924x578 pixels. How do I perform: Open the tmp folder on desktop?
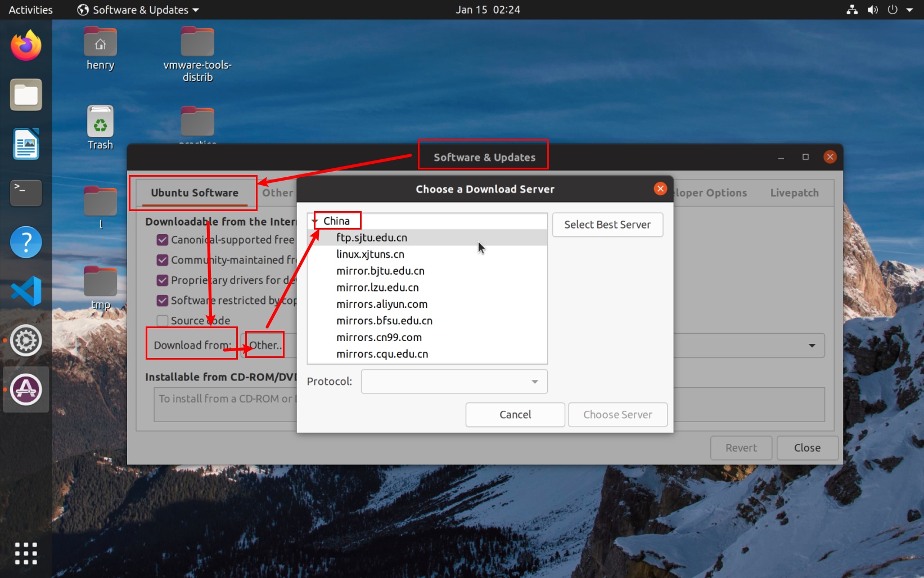(100, 288)
